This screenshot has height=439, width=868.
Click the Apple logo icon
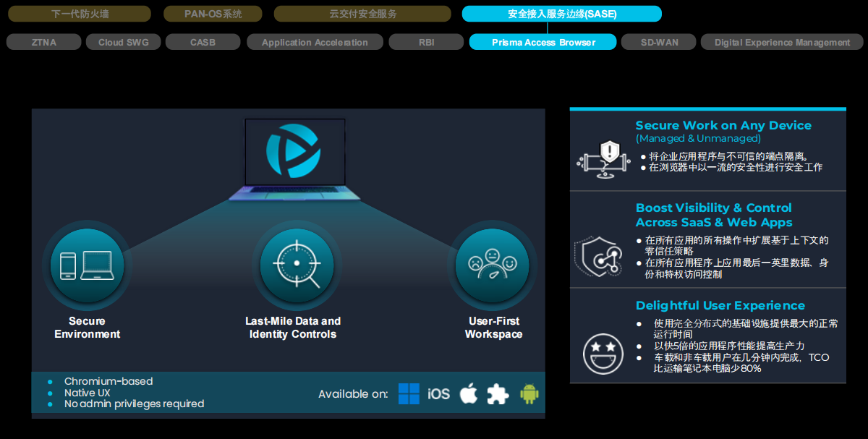pos(469,394)
